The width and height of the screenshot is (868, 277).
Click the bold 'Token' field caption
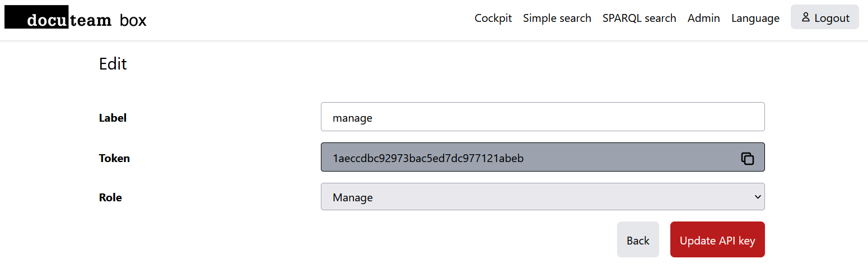click(114, 158)
